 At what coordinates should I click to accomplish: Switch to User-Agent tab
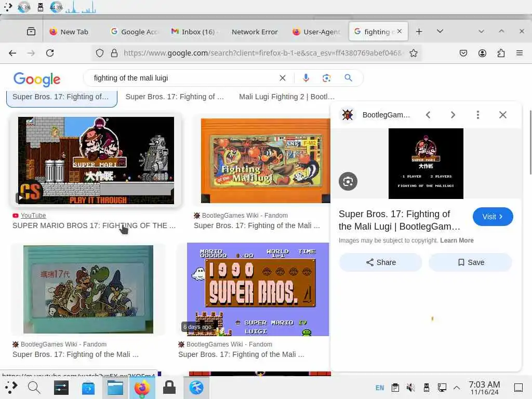pyautogui.click(x=316, y=32)
